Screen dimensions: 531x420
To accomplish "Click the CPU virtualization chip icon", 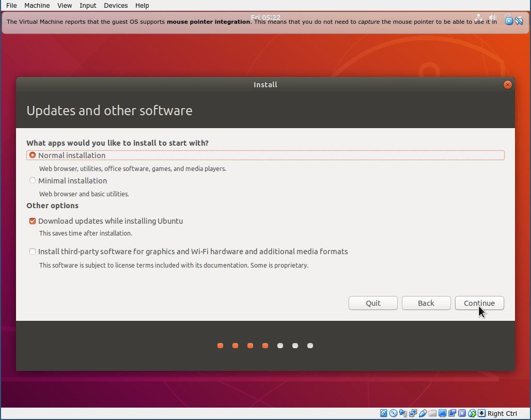I will pos(462,413).
